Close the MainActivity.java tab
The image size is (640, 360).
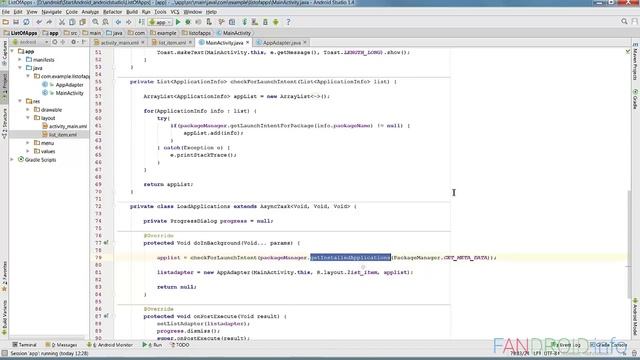coord(247,42)
